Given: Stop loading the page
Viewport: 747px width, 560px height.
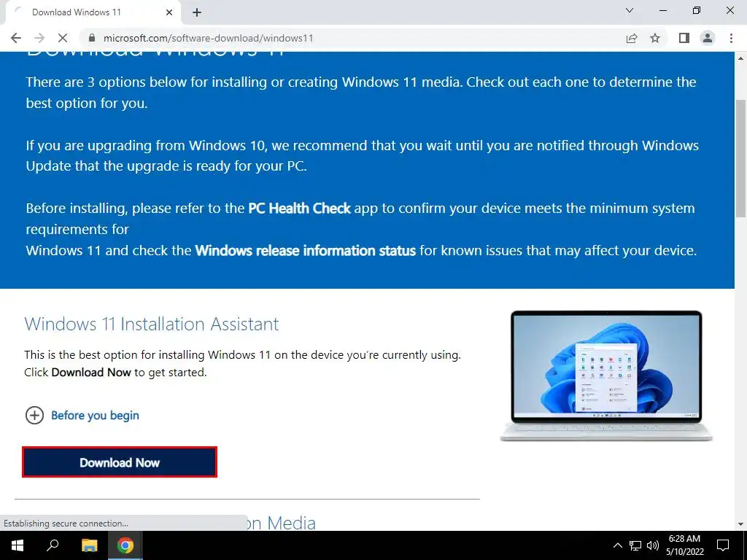Looking at the screenshot, I should 63,38.
